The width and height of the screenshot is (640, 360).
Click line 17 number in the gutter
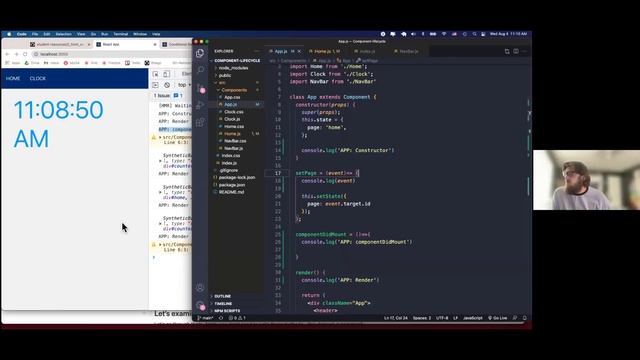coord(278,173)
